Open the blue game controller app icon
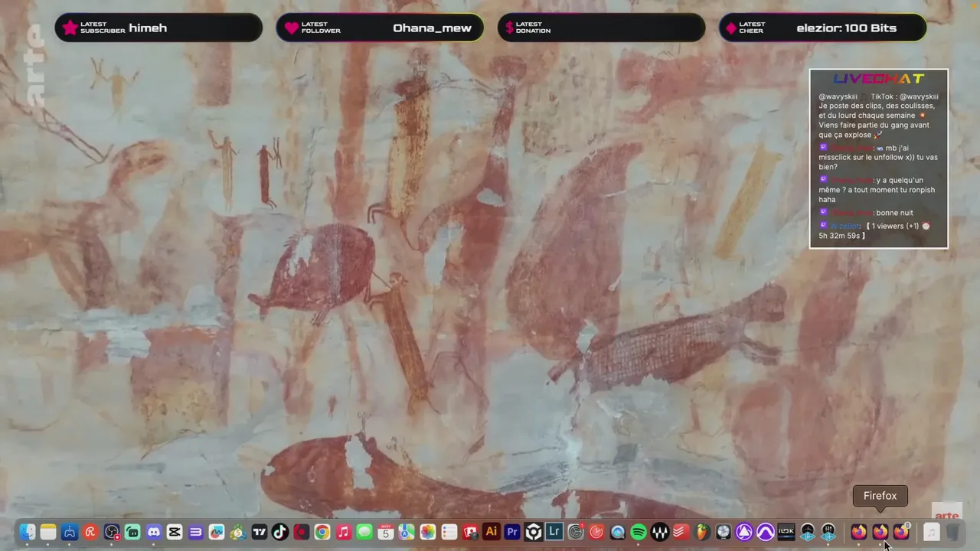The width and height of the screenshot is (980, 551). pyautogui.click(x=70, y=532)
